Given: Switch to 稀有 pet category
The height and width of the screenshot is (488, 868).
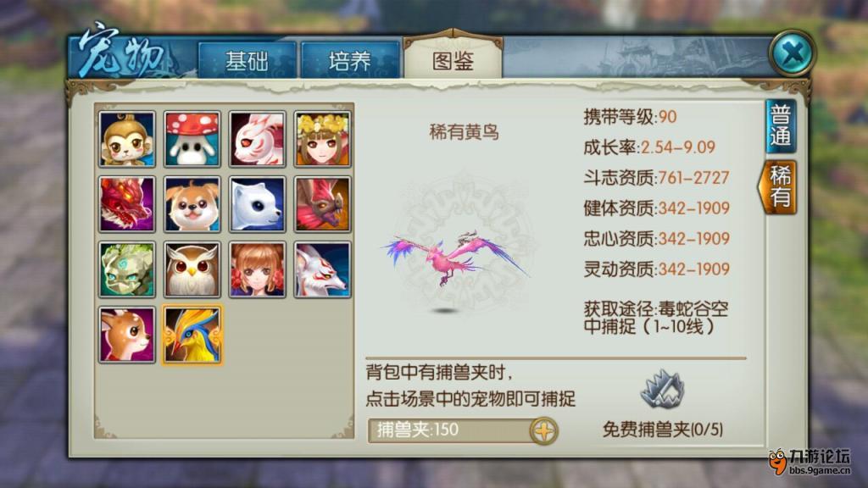Looking at the screenshot, I should [x=778, y=187].
